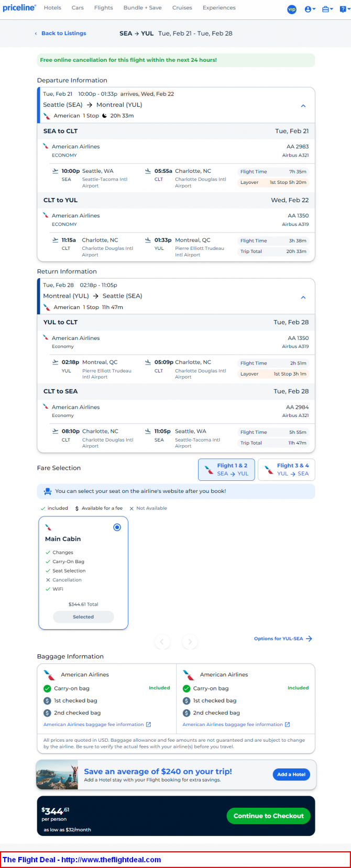Go to the Flights tab
351x868 pixels.
tap(104, 8)
